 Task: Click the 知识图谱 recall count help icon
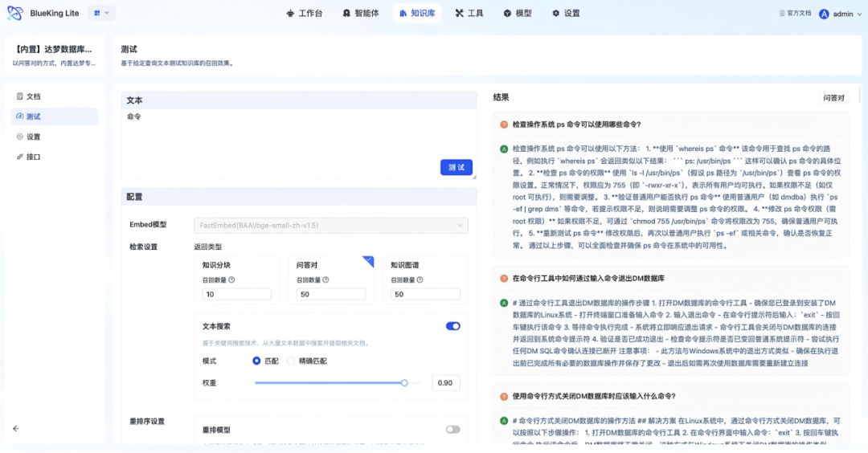(x=420, y=280)
